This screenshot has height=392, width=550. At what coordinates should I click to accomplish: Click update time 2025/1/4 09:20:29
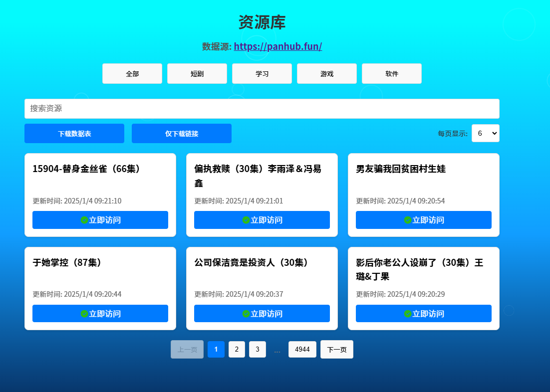tap(416, 294)
